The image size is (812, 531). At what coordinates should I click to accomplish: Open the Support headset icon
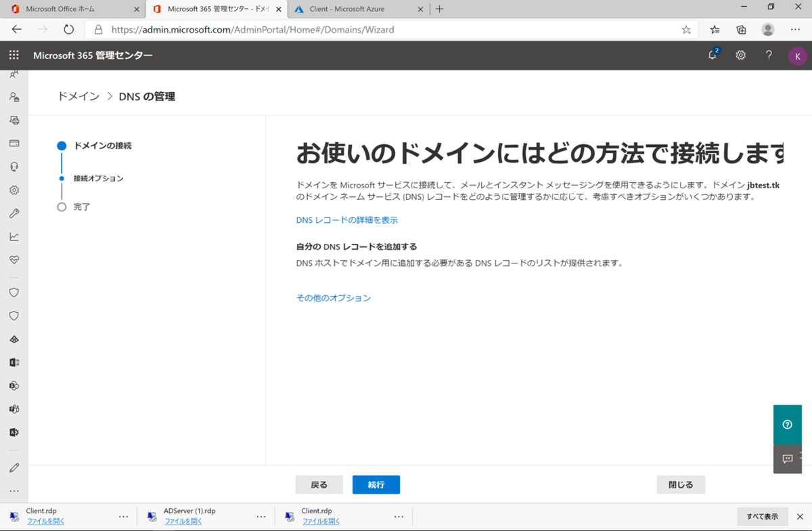pos(14,167)
